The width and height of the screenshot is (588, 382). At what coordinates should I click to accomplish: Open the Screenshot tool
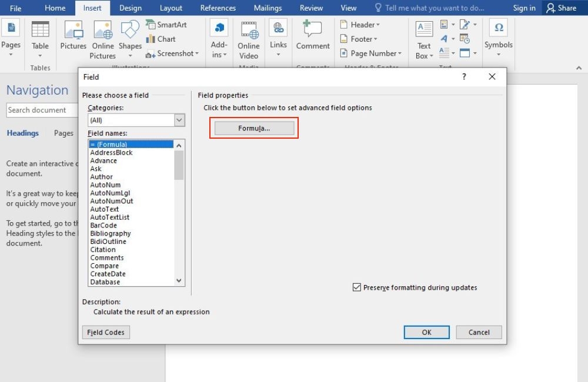click(x=172, y=53)
